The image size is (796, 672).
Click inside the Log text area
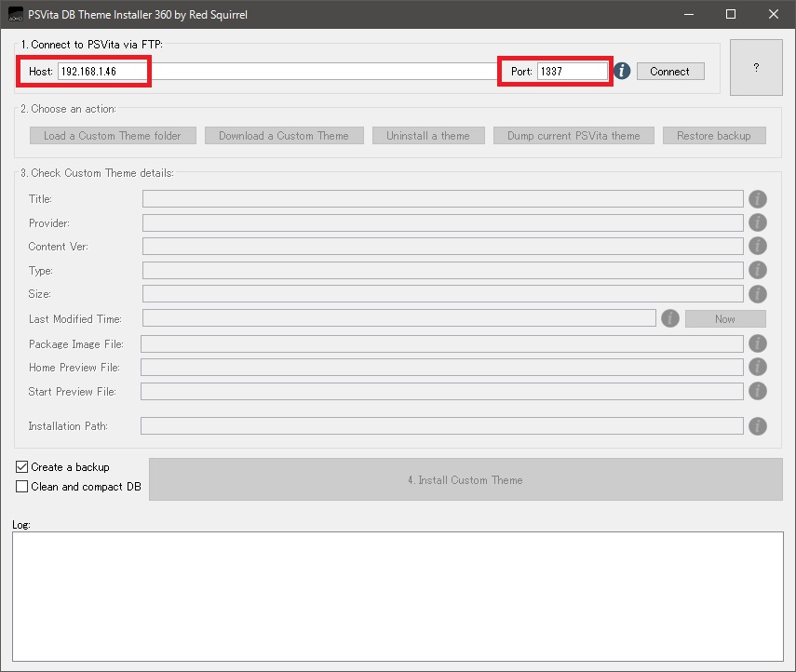398,597
